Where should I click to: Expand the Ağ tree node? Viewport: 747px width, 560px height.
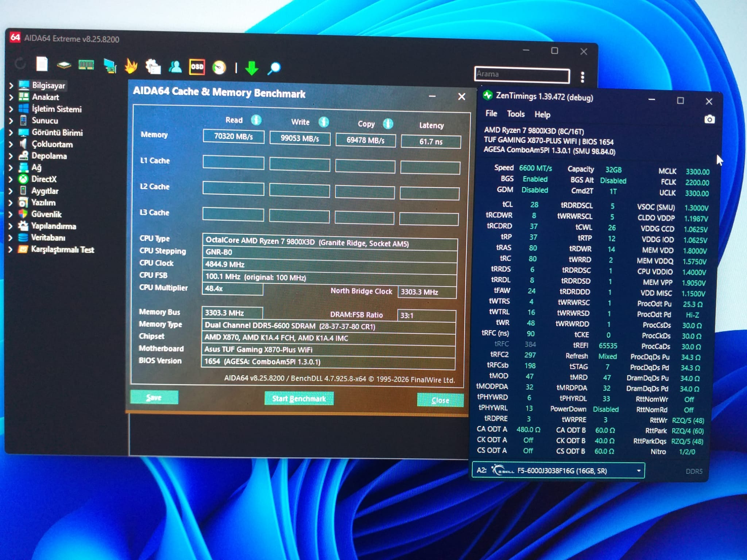(11, 167)
